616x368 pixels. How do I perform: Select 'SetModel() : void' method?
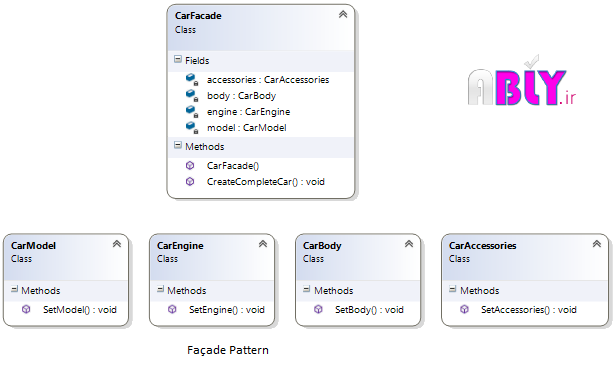(x=80, y=310)
